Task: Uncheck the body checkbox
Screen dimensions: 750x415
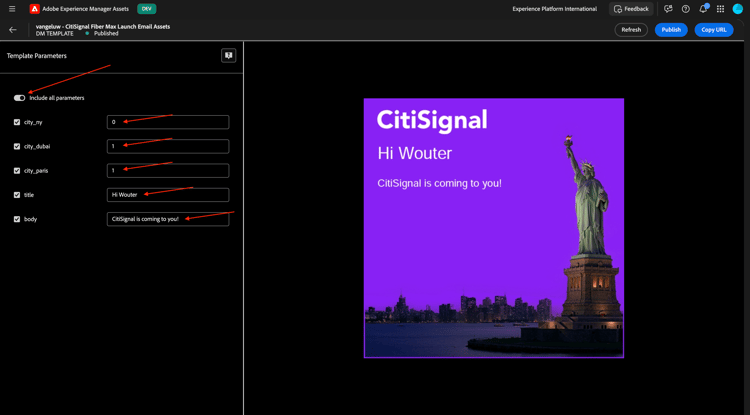Action: [17, 219]
